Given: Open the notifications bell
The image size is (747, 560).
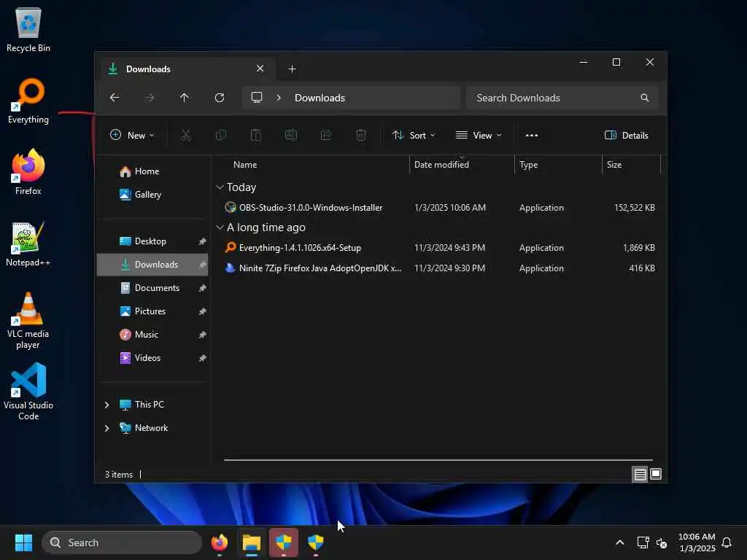Looking at the screenshot, I should tap(727, 542).
